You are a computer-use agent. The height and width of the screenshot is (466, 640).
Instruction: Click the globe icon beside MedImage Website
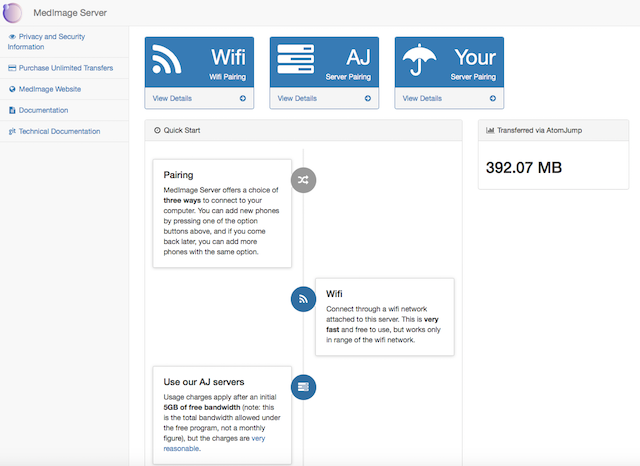click(12, 89)
